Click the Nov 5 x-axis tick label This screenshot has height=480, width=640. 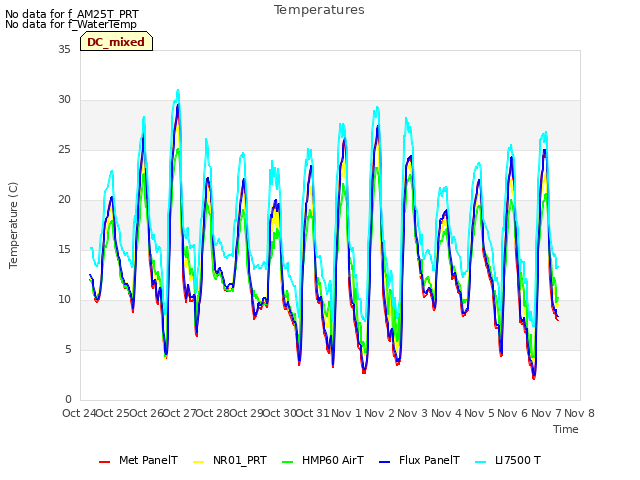tap(480, 413)
